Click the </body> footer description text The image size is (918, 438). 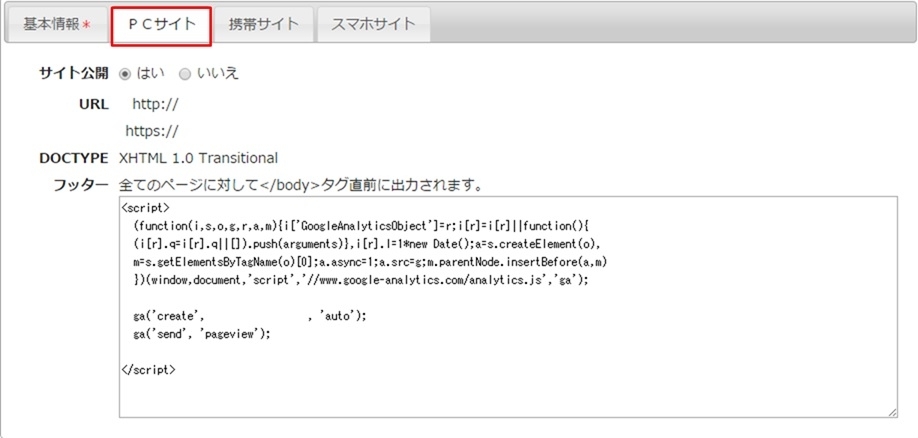tap(300, 186)
